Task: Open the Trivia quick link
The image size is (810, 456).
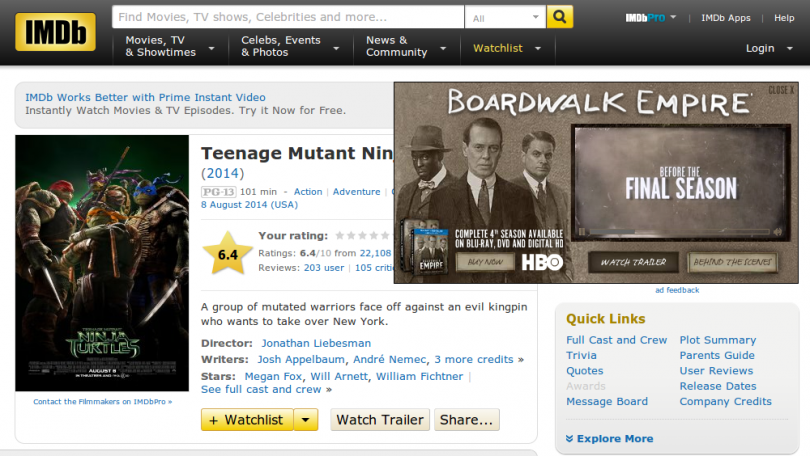Action: coord(581,355)
